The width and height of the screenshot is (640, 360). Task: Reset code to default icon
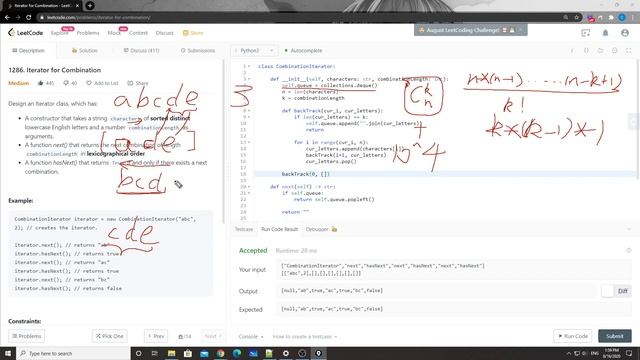click(x=600, y=51)
